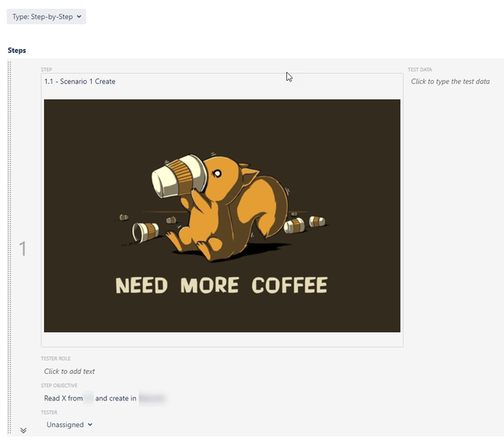This screenshot has width=504, height=440.
Task: Select the step number 1
Action: (x=23, y=249)
